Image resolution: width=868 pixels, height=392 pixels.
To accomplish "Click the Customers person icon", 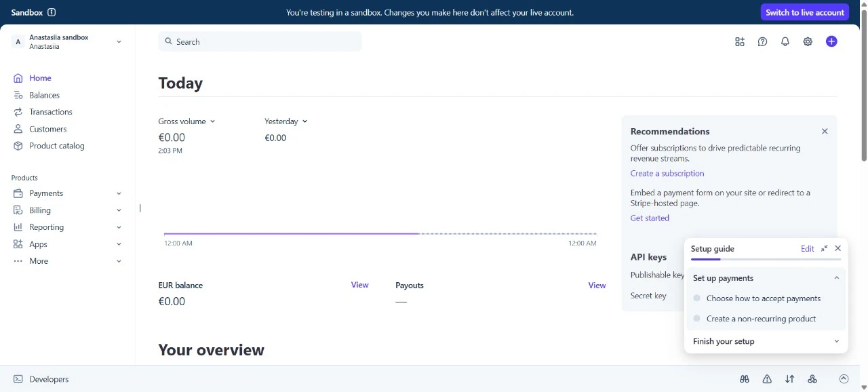I will click(18, 129).
